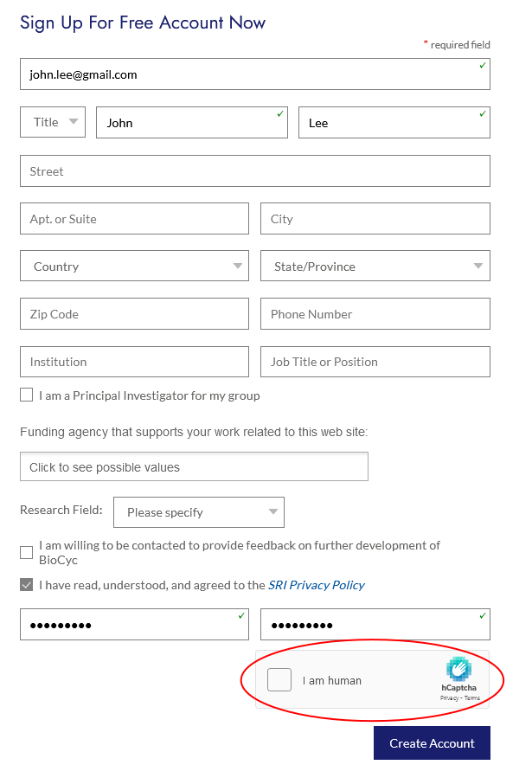Uncheck the privacy policy agreement checkbox
532x784 pixels.
click(27, 585)
